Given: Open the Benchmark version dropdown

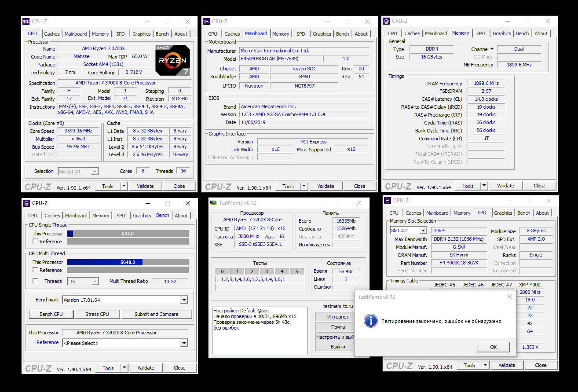Looking at the screenshot, I should [x=184, y=300].
